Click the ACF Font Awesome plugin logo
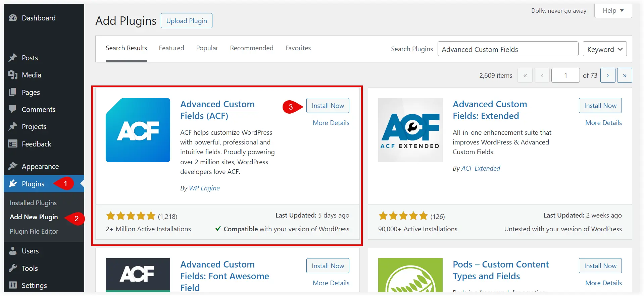The image size is (644, 296). point(138,275)
